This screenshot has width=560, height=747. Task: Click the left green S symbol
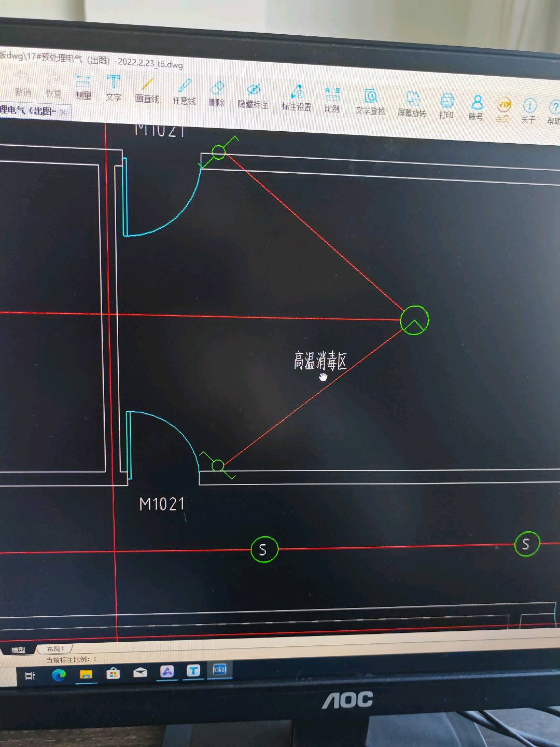[x=264, y=549]
